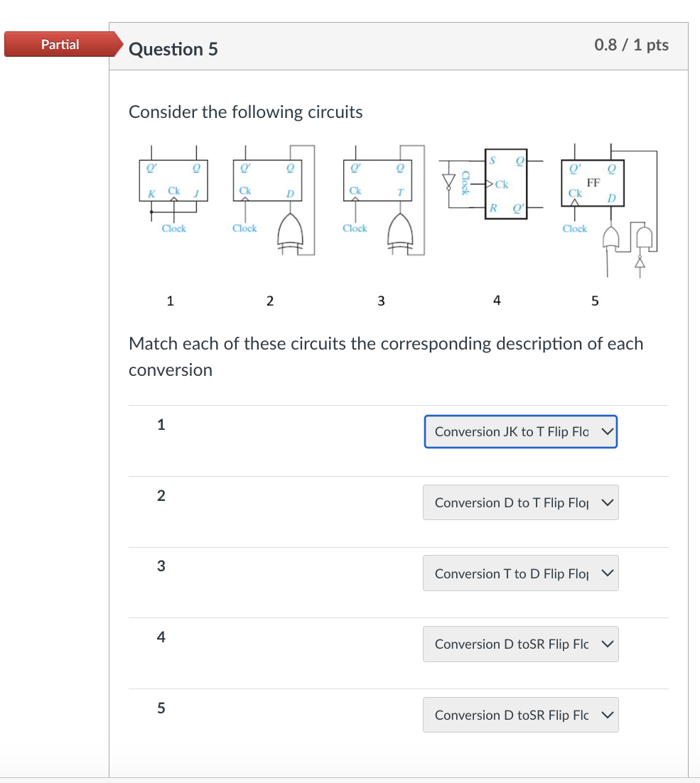Click the chevron on the JK to T dropdown
The image size is (700, 783).
[605, 431]
